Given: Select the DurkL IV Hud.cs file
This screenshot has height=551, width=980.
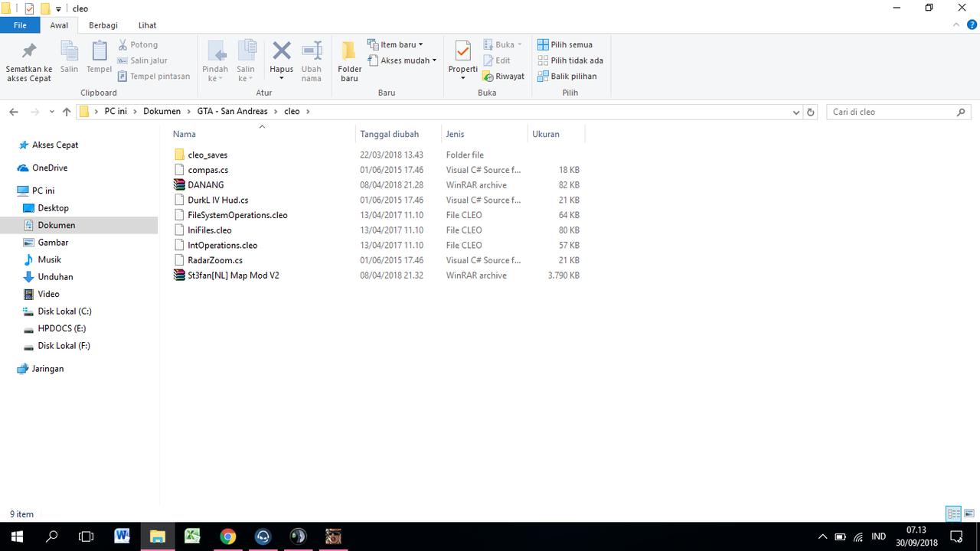Looking at the screenshot, I should [217, 200].
